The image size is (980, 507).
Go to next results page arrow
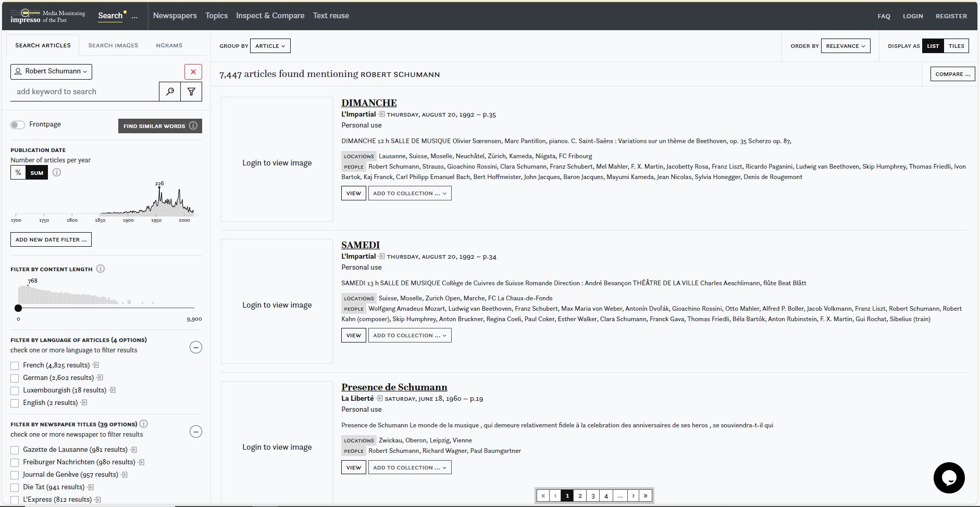click(x=633, y=496)
